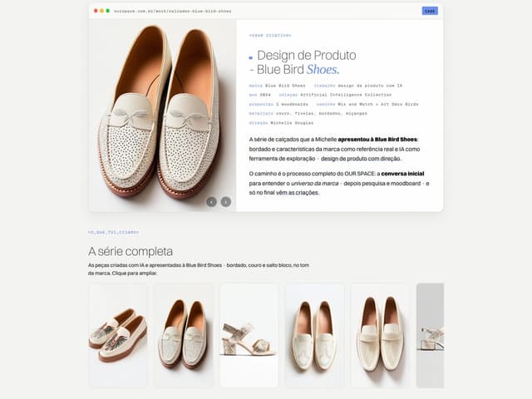Screen dimensions: 532x399
Task: Open the cream wingtip loafer thumbnail
Action: [x=314, y=335]
